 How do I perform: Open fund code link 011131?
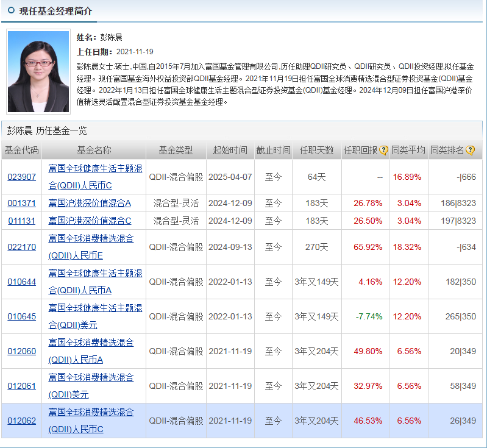point(22,221)
